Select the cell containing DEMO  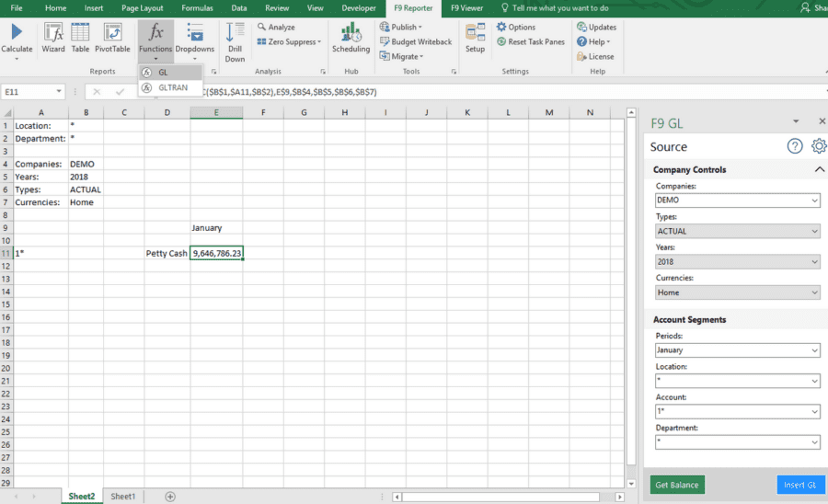click(x=86, y=164)
